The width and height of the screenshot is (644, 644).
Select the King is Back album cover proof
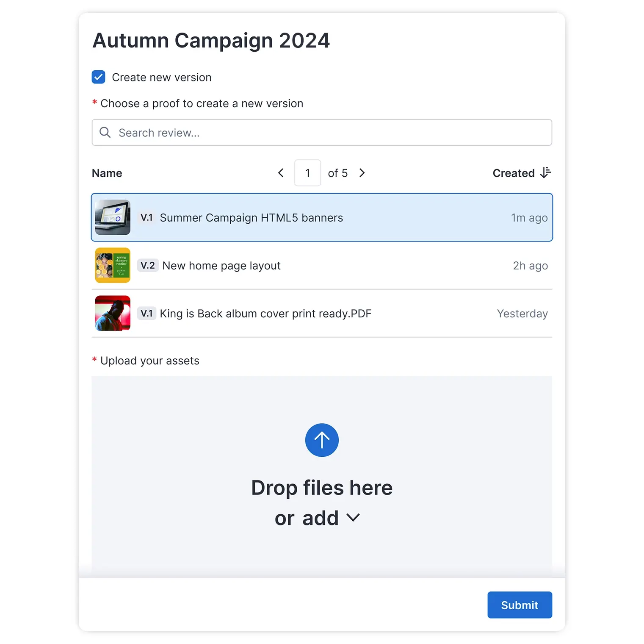[265, 314]
